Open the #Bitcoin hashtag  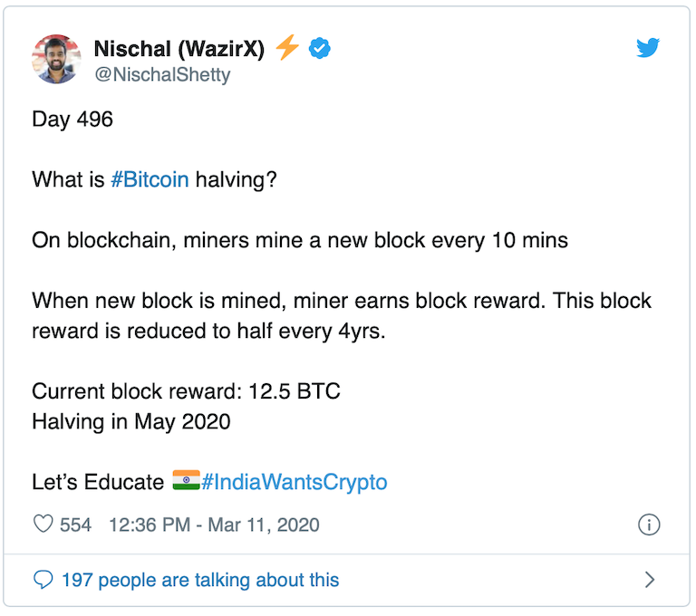(x=150, y=179)
